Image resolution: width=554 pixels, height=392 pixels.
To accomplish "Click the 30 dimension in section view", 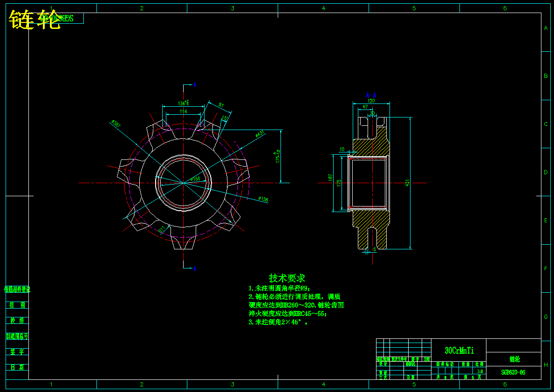I will click(372, 113).
